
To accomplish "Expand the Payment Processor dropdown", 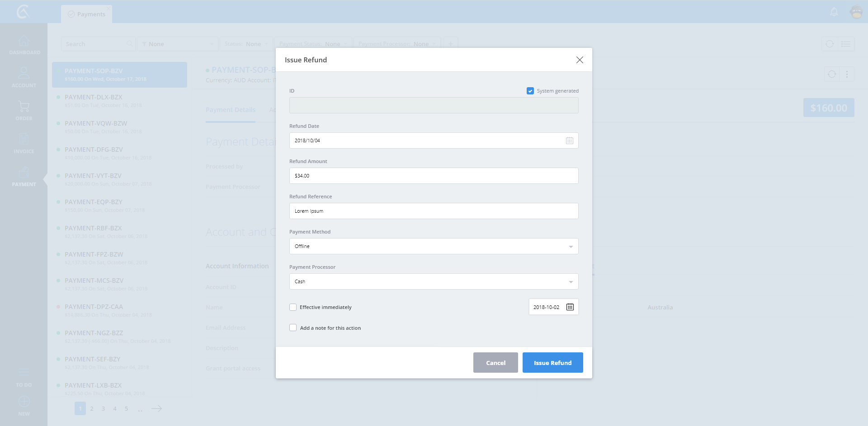I will pos(434,281).
